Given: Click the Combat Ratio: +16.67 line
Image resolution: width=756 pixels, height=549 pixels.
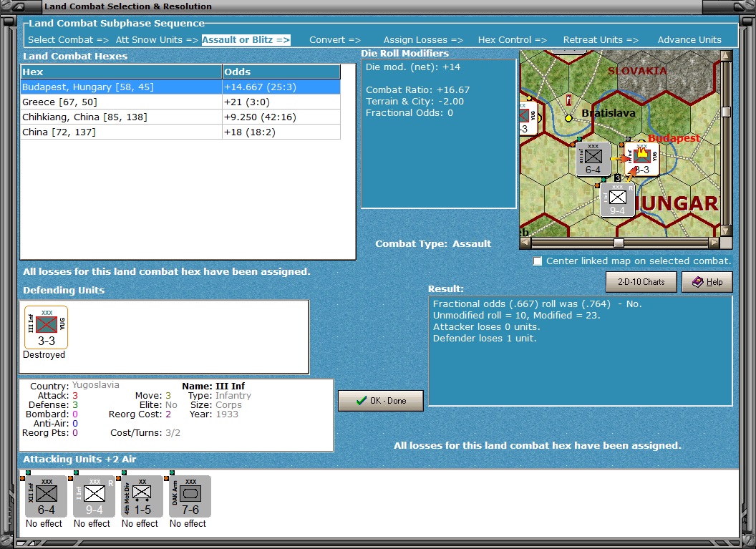Looking at the screenshot, I should point(417,89).
